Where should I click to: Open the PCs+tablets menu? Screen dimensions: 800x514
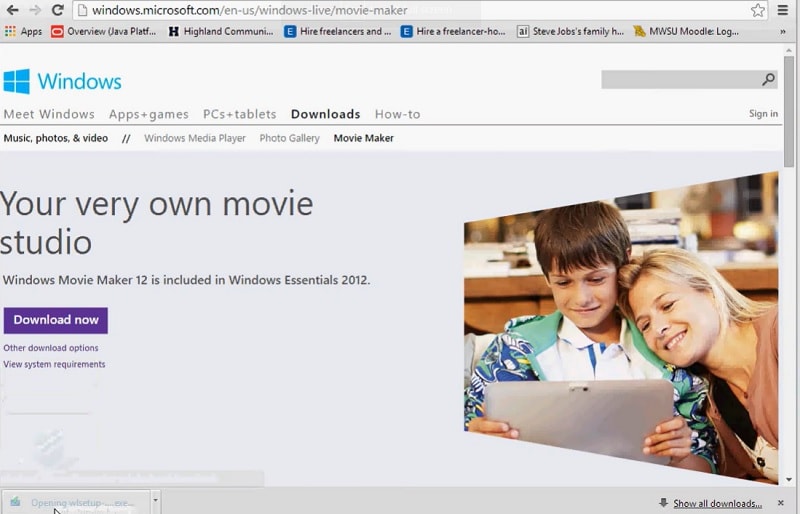point(239,114)
